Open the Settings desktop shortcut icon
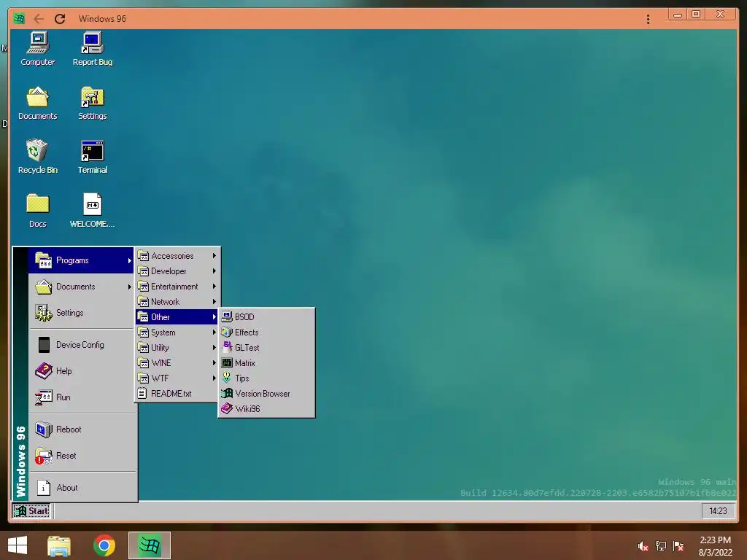Viewport: 747px width, 560px height. (93, 103)
